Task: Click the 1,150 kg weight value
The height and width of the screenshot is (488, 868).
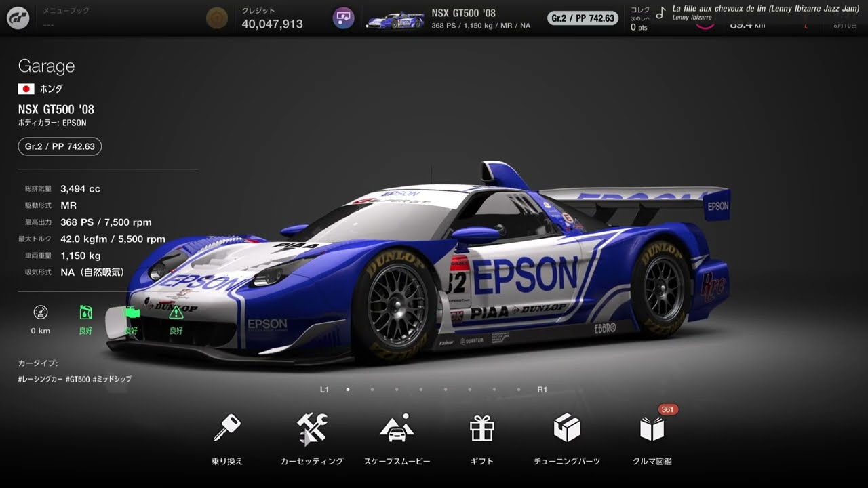Action: [80, 256]
